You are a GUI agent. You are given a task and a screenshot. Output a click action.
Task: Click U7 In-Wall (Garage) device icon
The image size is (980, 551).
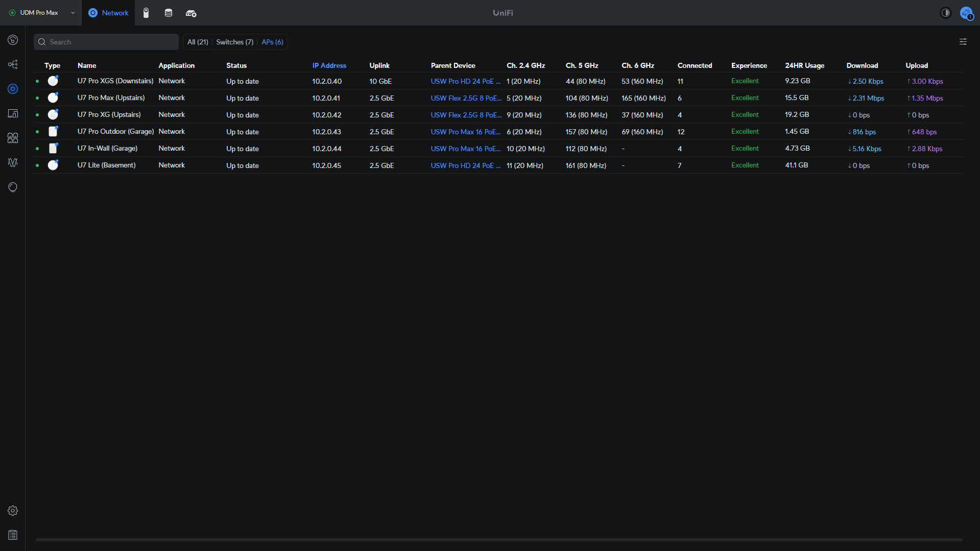tap(53, 148)
